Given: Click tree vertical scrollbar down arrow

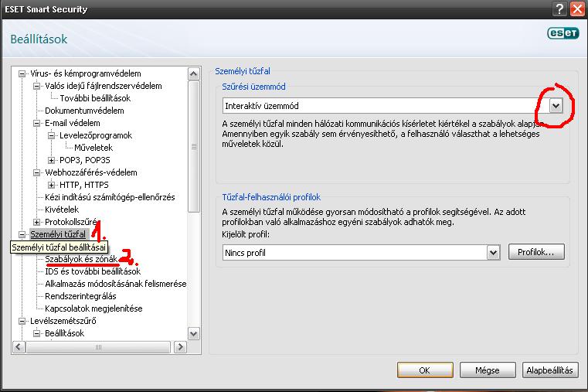Looking at the screenshot, I should 193,333.
